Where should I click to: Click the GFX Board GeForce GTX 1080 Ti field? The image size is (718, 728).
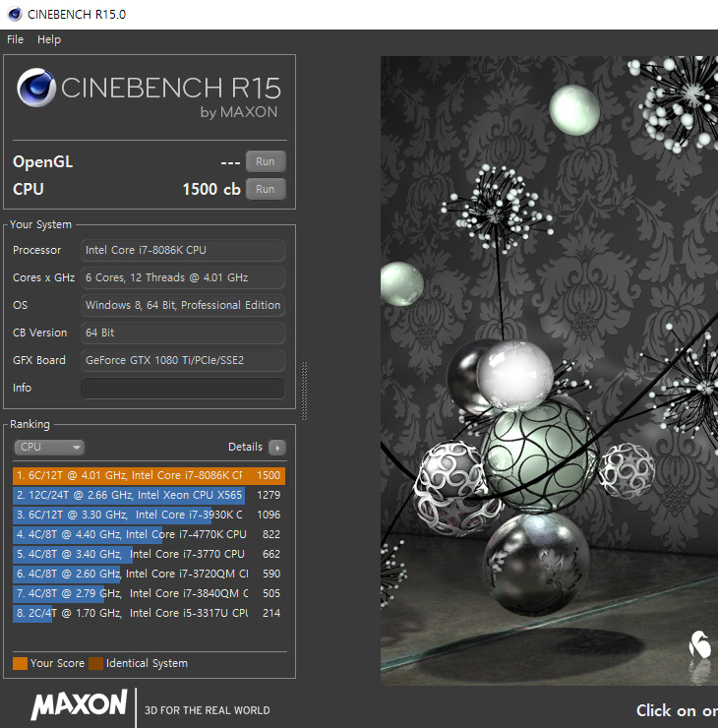click(x=183, y=360)
